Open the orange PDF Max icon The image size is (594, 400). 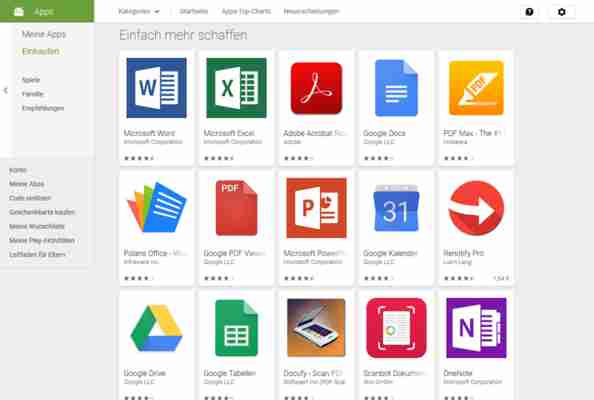tap(476, 88)
